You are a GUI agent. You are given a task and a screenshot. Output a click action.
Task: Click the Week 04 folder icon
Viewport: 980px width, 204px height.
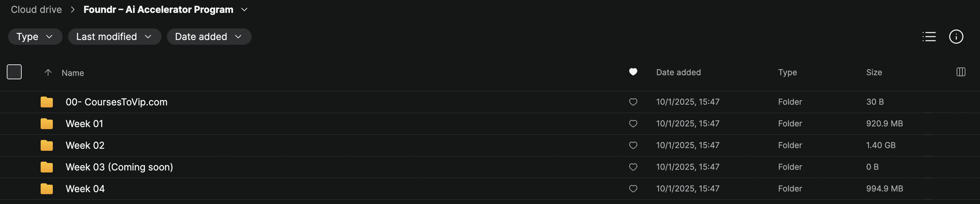(x=46, y=189)
